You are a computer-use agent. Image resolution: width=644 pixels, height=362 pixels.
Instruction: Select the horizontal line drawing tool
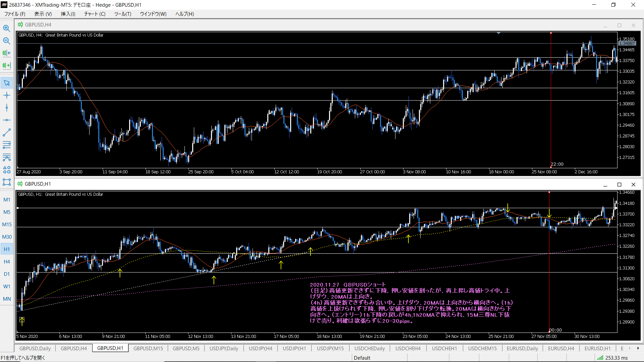click(7, 120)
